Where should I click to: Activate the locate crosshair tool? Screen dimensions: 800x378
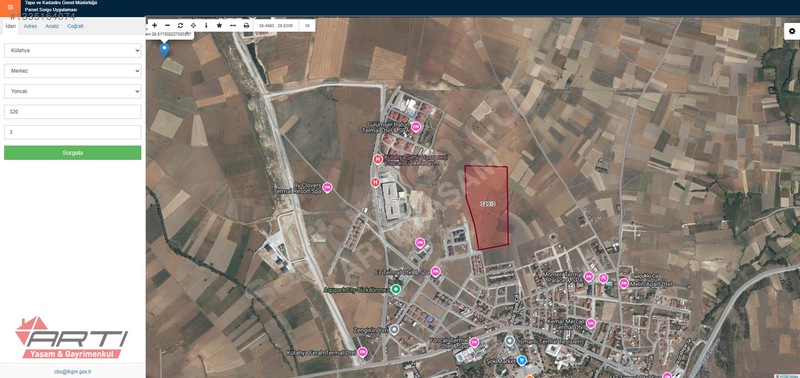point(193,25)
